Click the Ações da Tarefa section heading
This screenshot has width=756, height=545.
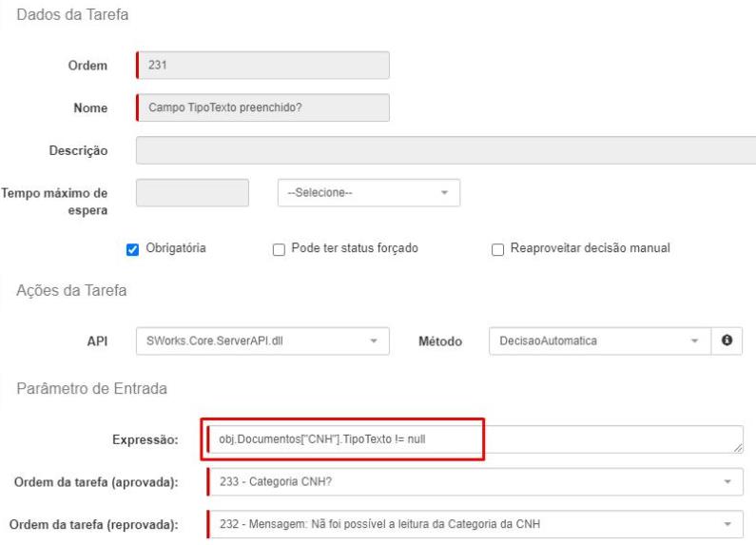point(72,291)
